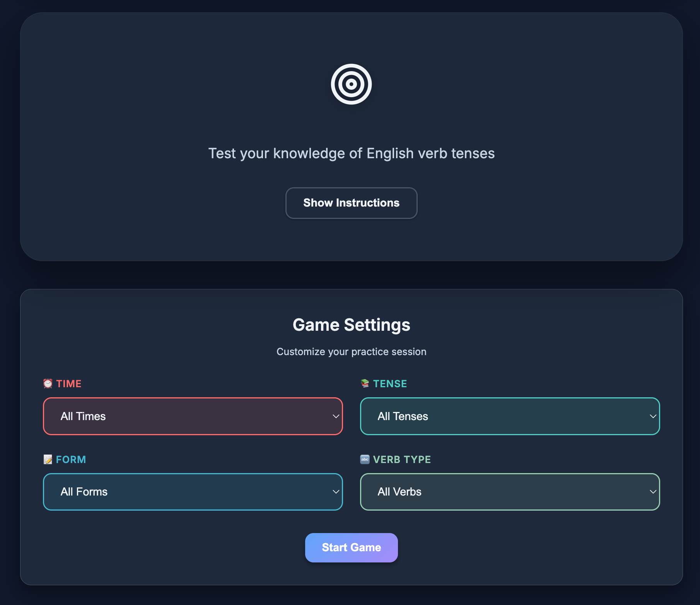
Task: Start the game with Start Game button
Action: pos(351,547)
